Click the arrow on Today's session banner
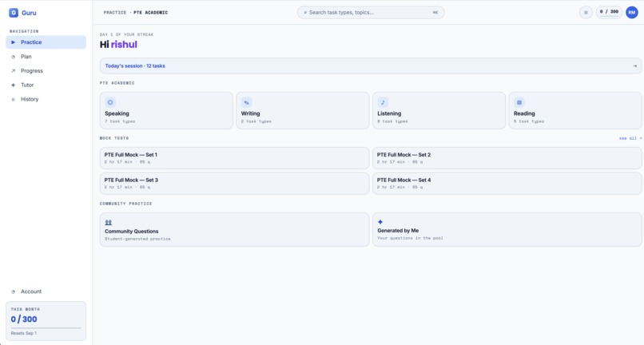Viewport: 644px width, 345px height. tap(635, 65)
